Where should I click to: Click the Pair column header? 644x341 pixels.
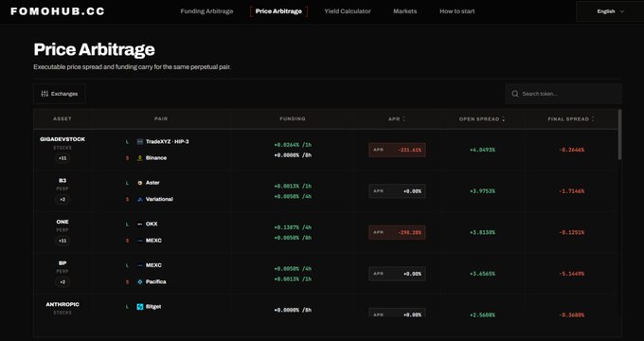click(x=161, y=118)
